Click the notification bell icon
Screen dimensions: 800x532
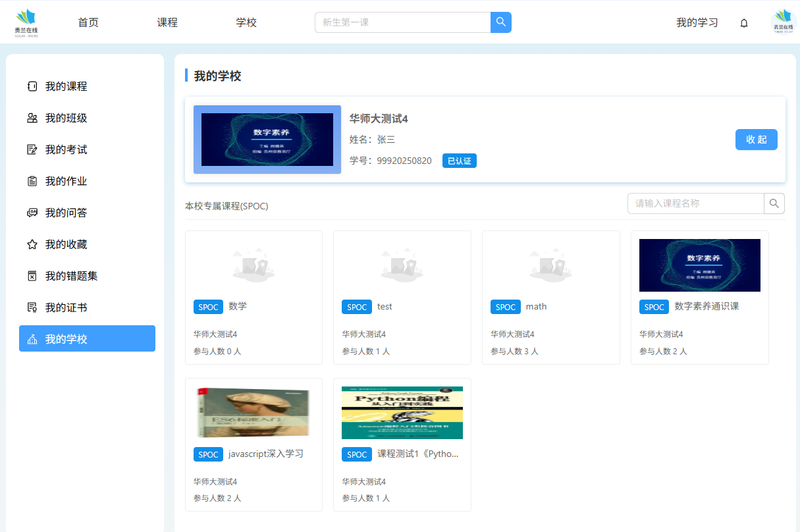point(744,23)
